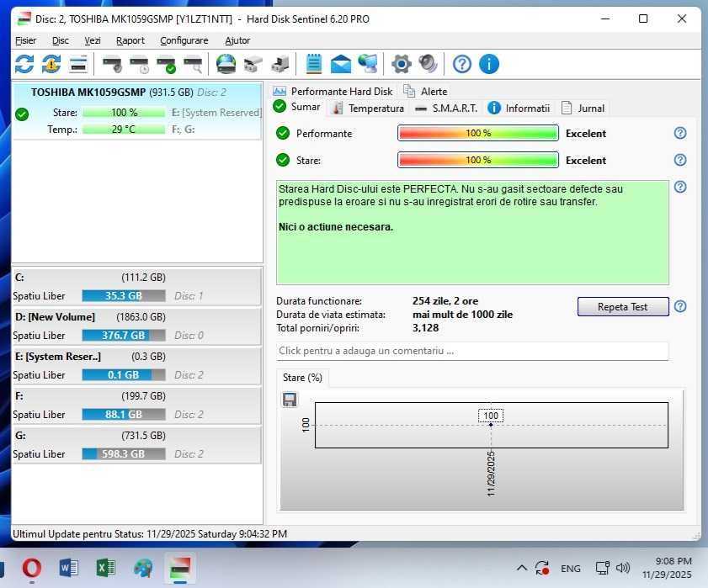Select the F: partition entry
This screenshot has height=588, width=708.
tap(136, 405)
